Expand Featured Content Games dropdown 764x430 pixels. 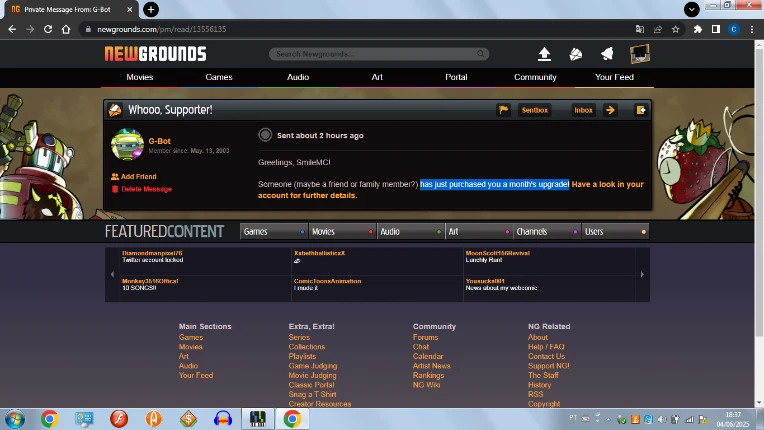[273, 232]
